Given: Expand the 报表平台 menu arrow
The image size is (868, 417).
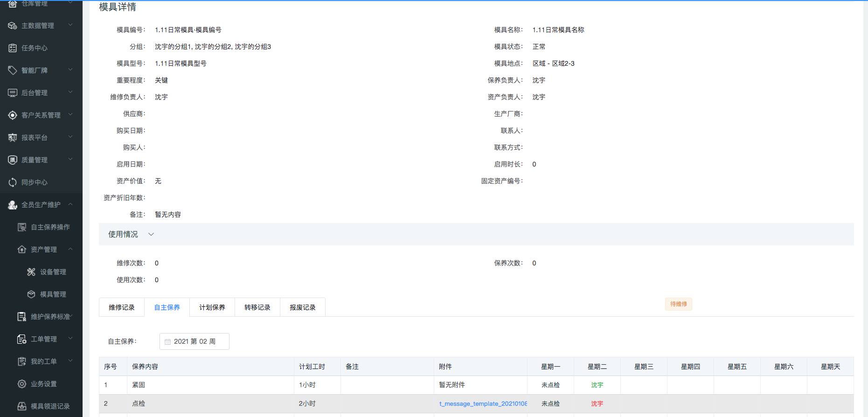Looking at the screenshot, I should pyautogui.click(x=70, y=137).
